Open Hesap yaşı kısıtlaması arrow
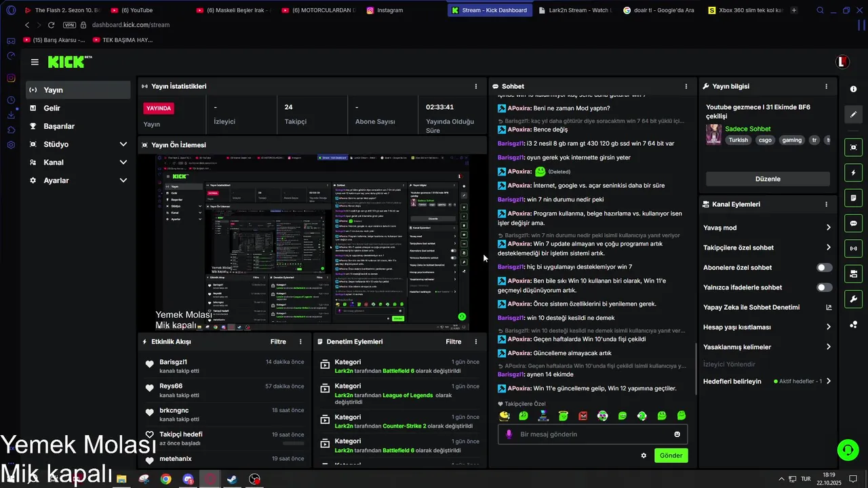The image size is (868, 488). (x=829, y=327)
